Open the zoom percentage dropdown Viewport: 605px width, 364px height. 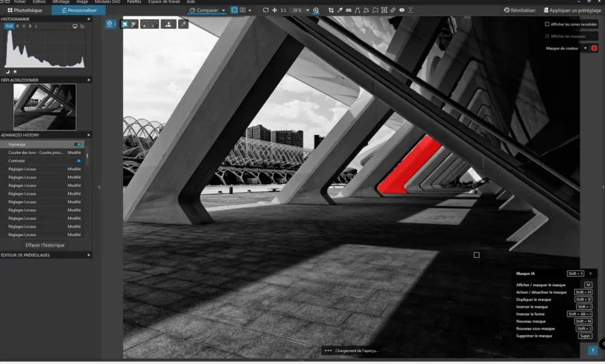[x=307, y=11]
